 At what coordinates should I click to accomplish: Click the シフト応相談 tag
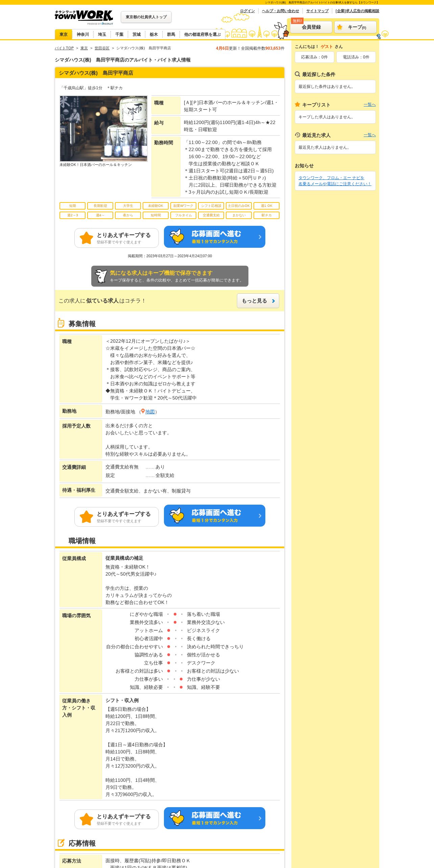[211, 206]
